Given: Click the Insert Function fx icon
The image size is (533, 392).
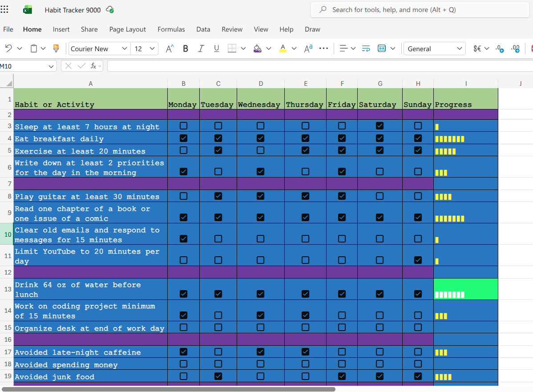Looking at the screenshot, I should 93,66.
